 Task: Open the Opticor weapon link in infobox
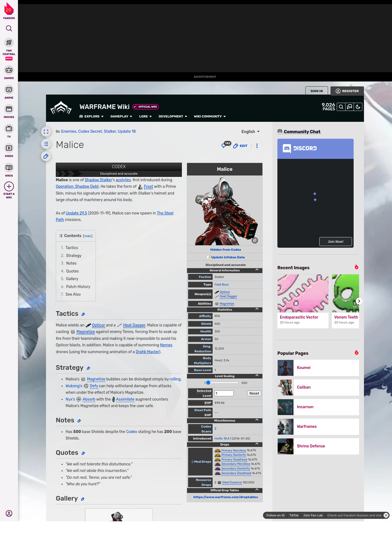(225, 292)
